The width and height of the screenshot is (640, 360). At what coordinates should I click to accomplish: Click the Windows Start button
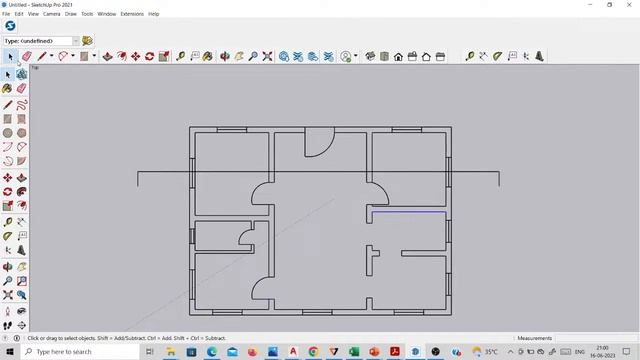(10, 351)
